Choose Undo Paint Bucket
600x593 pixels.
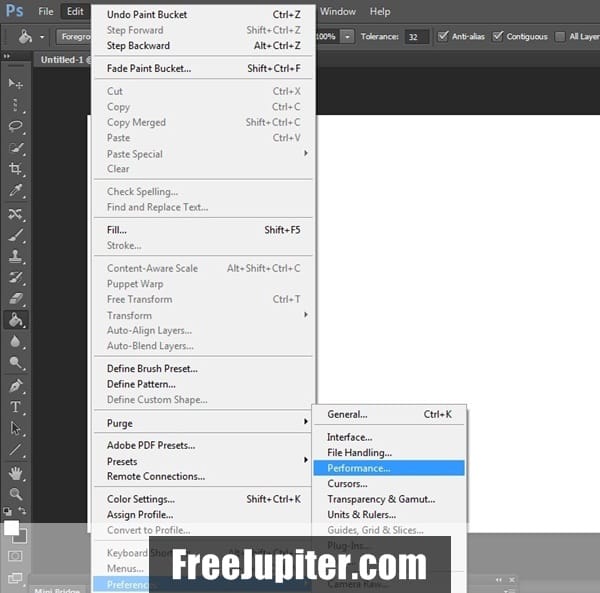(203, 15)
